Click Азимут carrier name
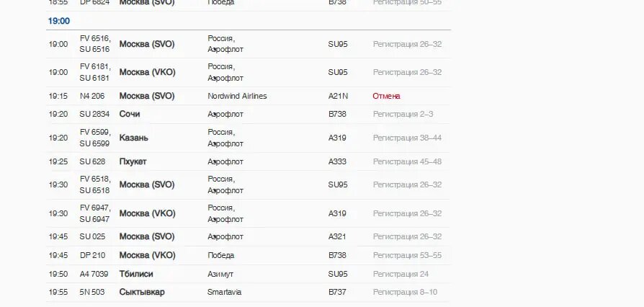Screen dimensions: 644x307 click(220, 274)
